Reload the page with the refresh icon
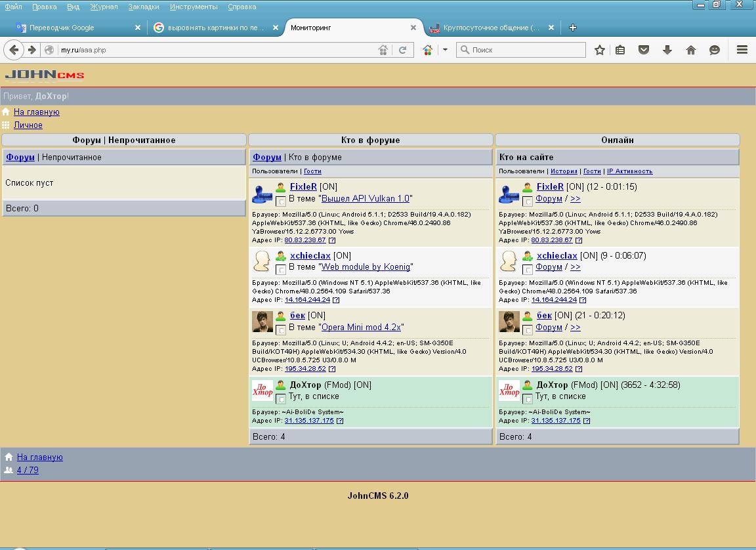This screenshot has height=550, width=756. coord(403,50)
